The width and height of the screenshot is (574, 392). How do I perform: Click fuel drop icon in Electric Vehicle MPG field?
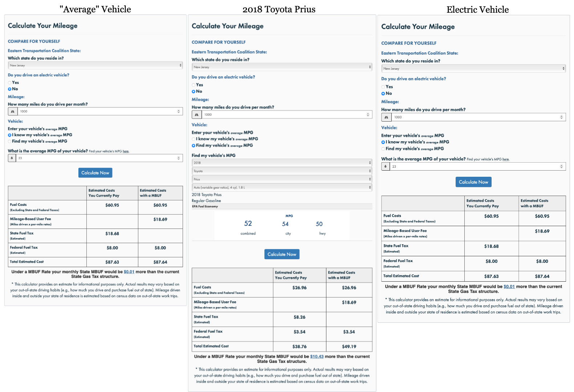pyautogui.click(x=386, y=166)
